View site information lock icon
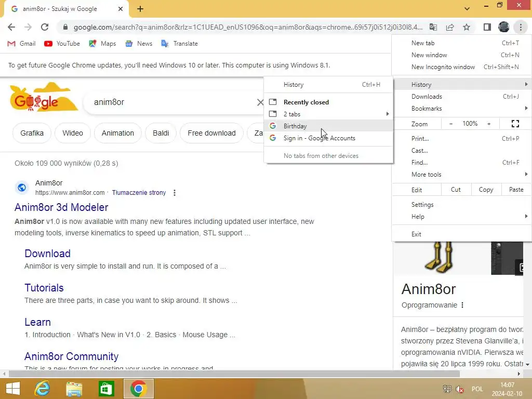This screenshot has width=532, height=399. coord(65,27)
